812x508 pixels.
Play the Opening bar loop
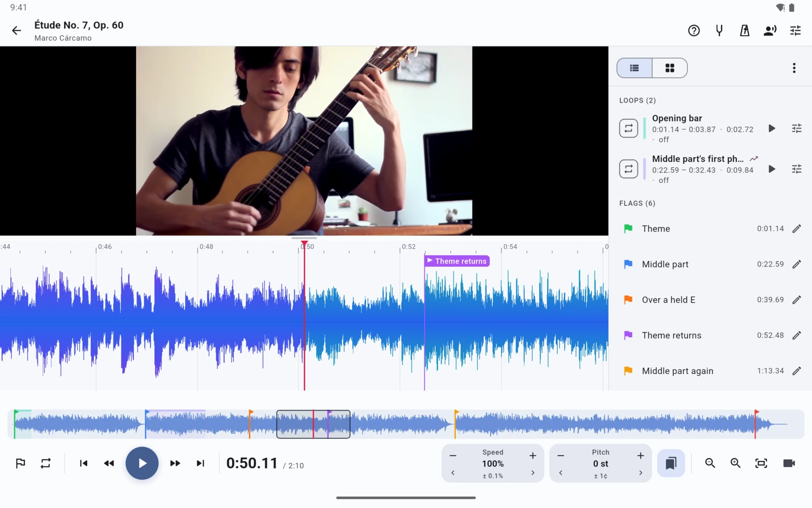772,129
